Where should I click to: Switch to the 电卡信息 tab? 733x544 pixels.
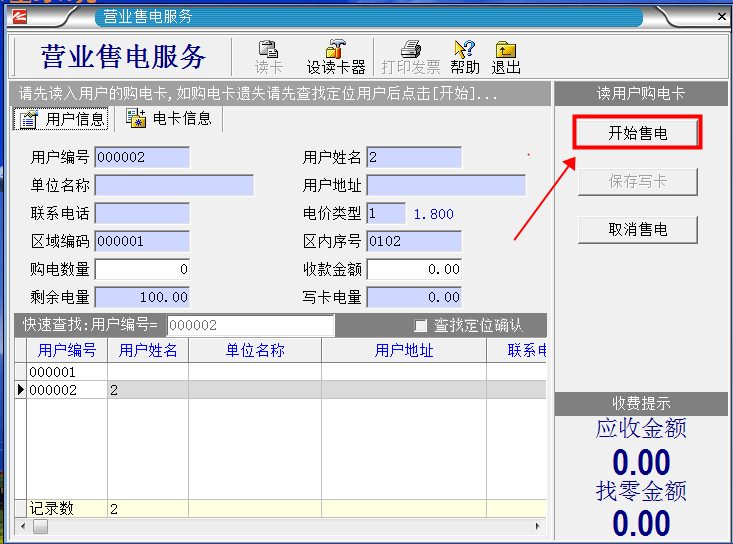[169, 119]
